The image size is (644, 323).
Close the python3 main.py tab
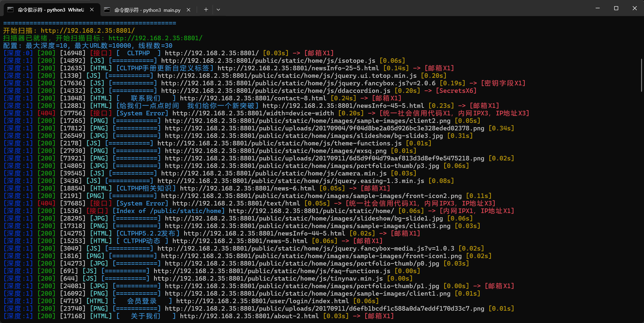189,10
